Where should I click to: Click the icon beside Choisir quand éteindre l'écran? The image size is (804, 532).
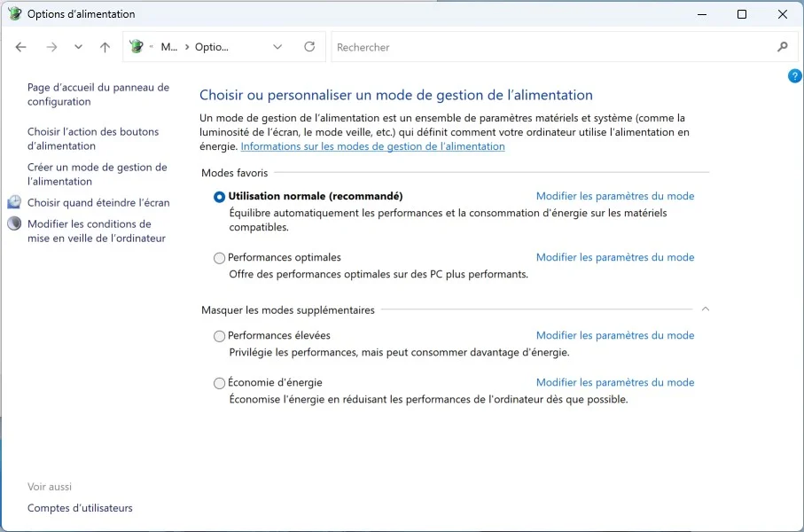click(14, 202)
